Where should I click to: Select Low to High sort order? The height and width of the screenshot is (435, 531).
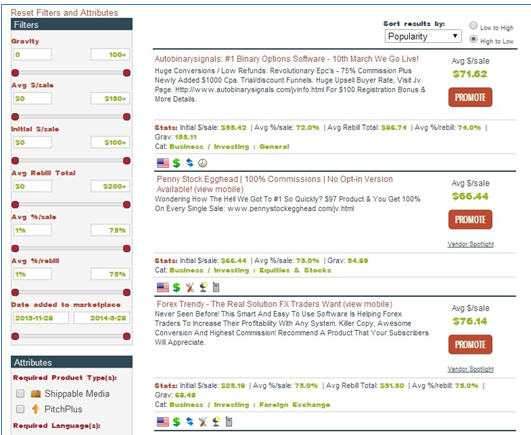473,26
